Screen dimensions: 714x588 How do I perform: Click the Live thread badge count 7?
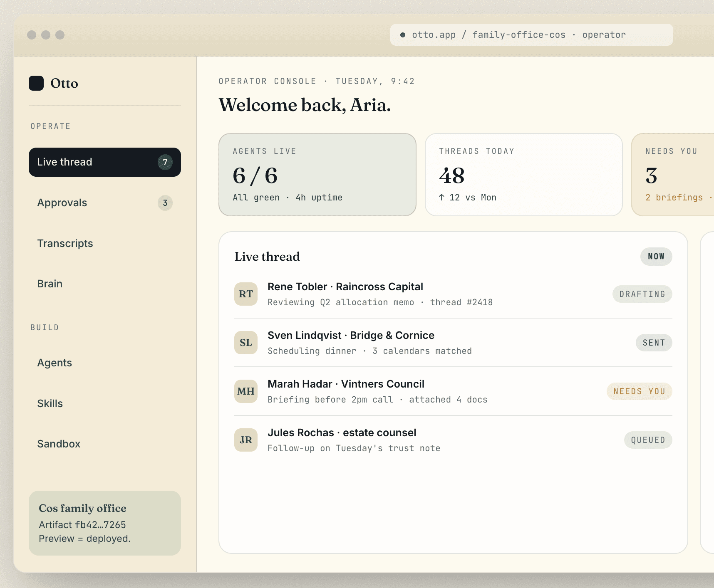point(165,162)
